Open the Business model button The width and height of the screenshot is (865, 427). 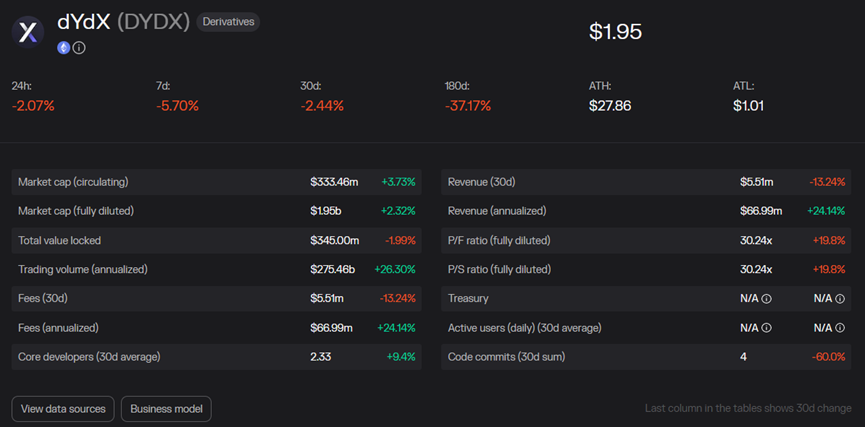point(166,408)
